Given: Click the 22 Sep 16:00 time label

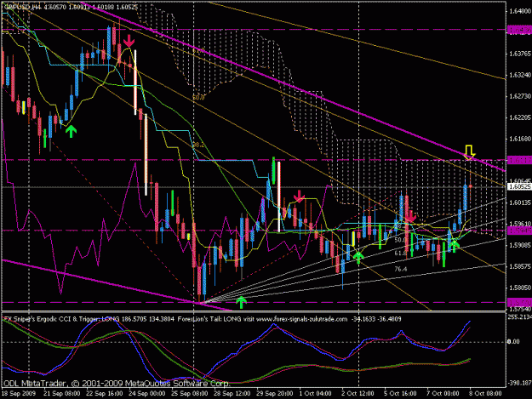Looking at the screenshot, I should click(x=104, y=394).
